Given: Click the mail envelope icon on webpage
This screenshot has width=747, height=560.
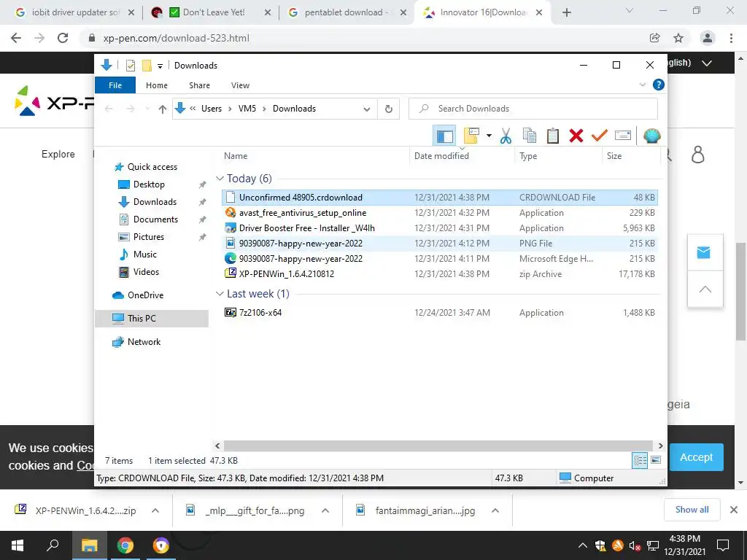Looking at the screenshot, I should click(704, 252).
